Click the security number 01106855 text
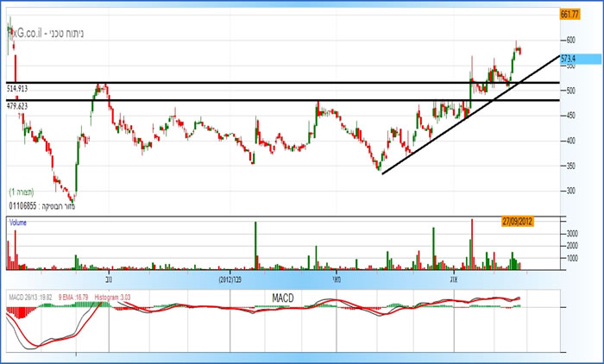 tap(27, 207)
